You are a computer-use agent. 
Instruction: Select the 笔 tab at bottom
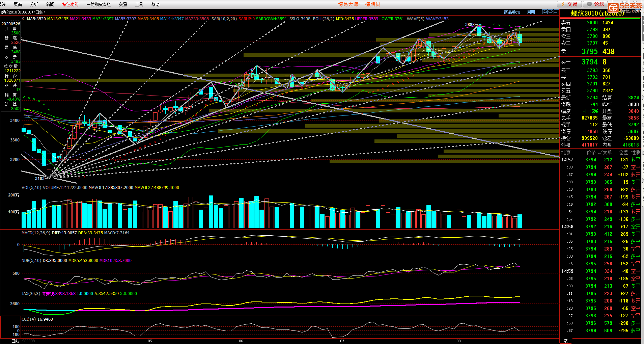coord(566,341)
